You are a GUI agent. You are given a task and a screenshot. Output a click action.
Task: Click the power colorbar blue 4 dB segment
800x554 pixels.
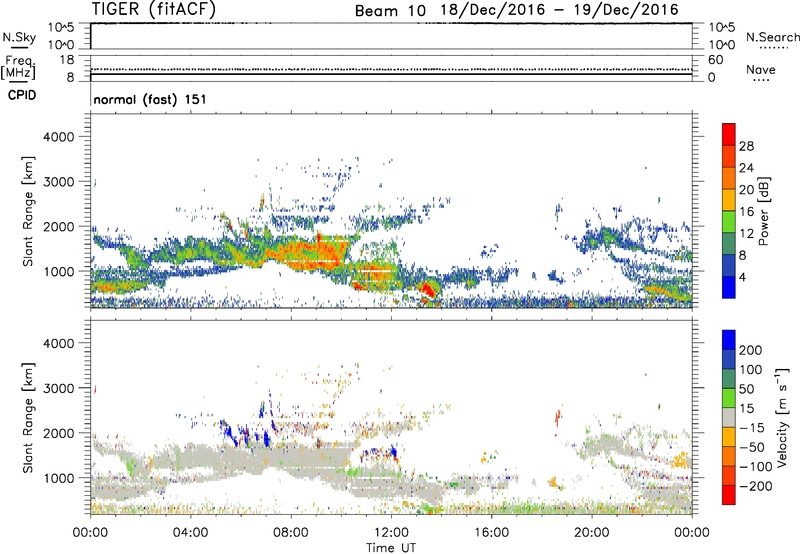729,288
